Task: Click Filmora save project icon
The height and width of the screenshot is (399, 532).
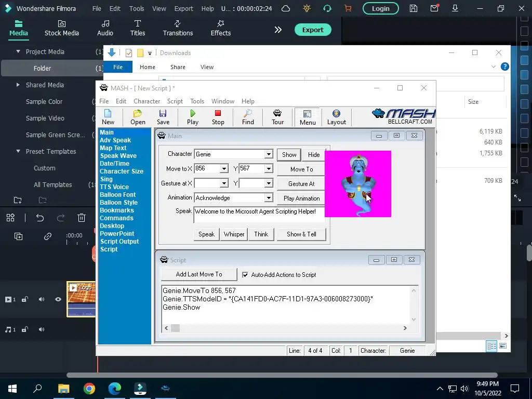Action: pos(413,8)
